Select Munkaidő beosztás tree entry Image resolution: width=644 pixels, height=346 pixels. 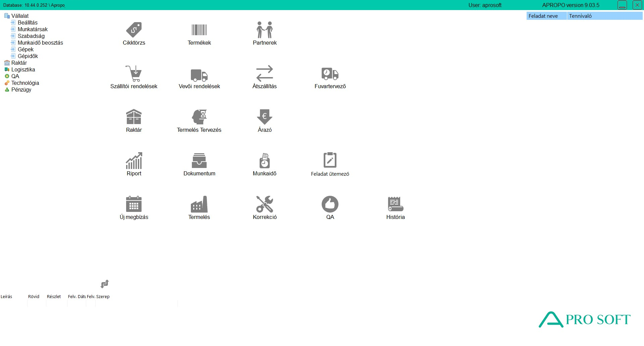click(x=40, y=43)
